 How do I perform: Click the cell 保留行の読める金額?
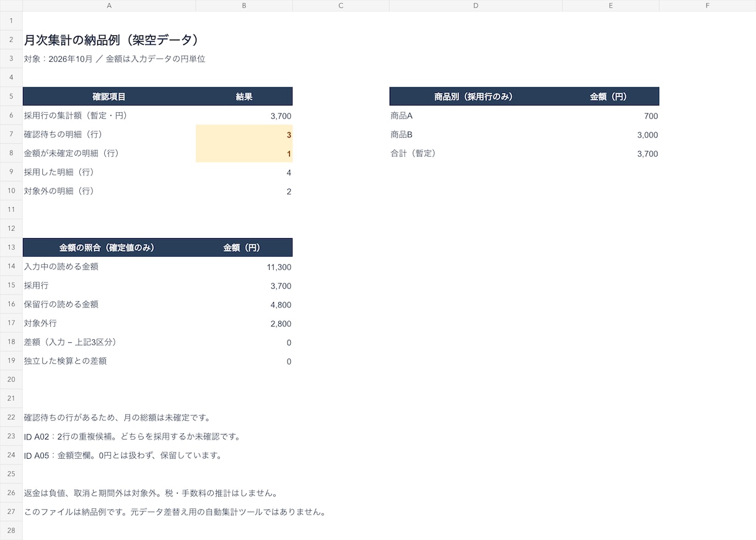point(109,304)
